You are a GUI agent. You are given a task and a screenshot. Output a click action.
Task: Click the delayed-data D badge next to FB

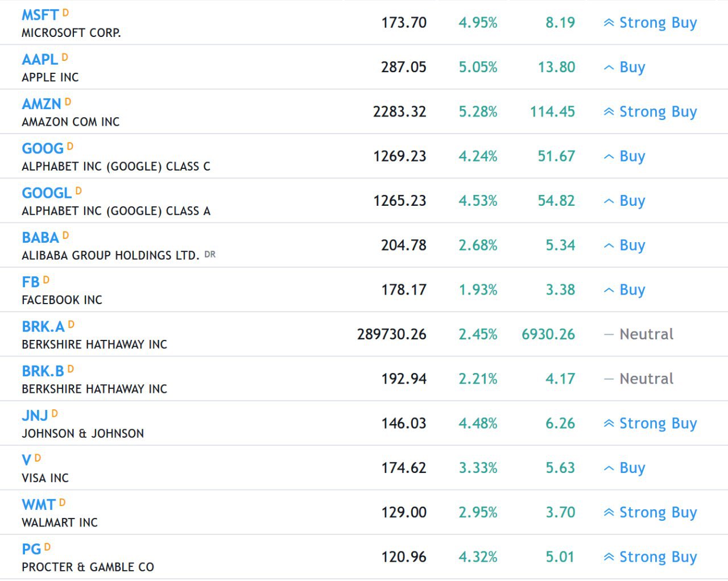(46, 280)
